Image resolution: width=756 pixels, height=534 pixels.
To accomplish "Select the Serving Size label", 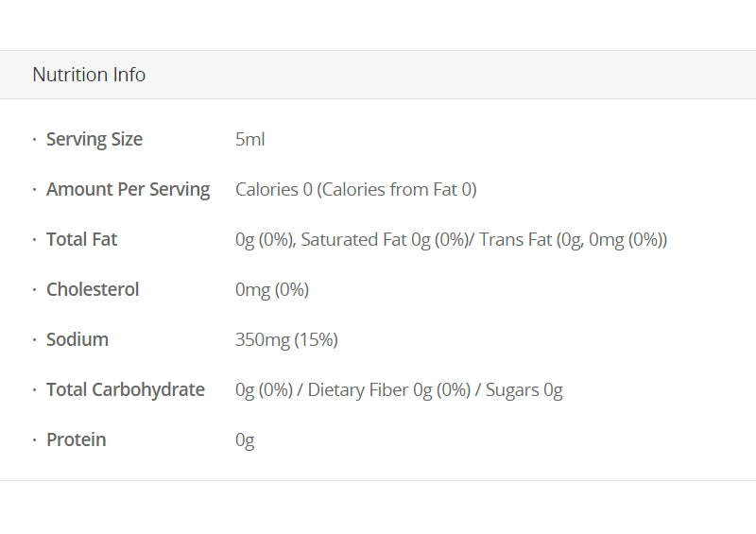I will pos(94,140).
